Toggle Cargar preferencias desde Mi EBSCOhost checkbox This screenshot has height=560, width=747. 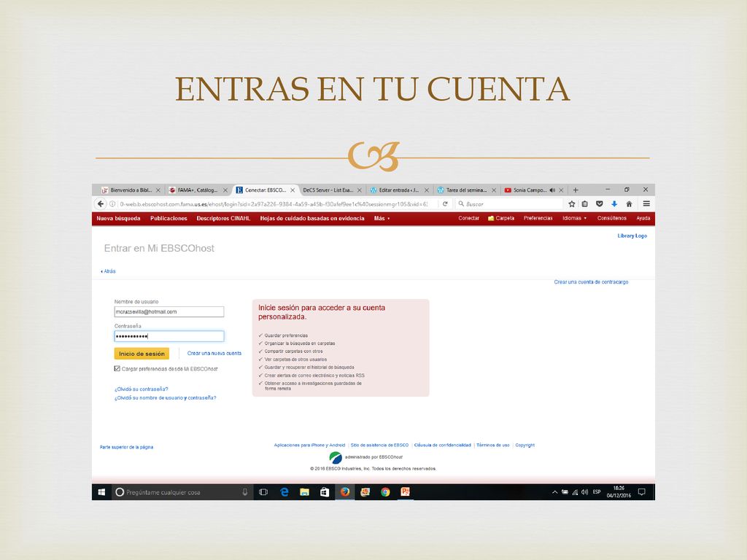[x=117, y=368]
